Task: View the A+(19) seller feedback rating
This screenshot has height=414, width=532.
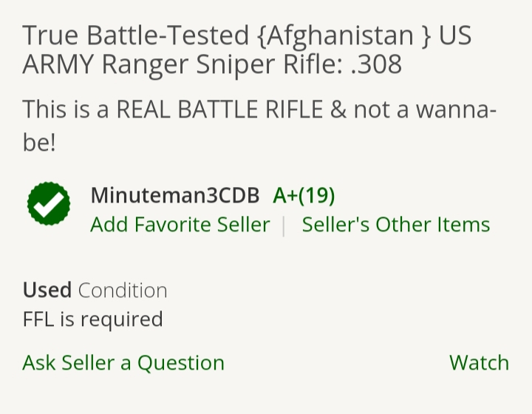Action: (304, 195)
